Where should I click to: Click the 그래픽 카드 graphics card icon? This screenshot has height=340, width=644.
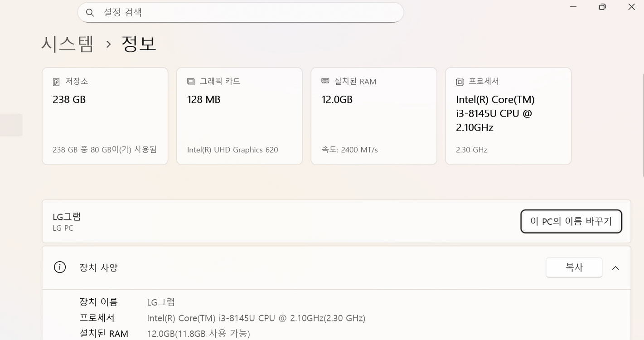click(190, 82)
